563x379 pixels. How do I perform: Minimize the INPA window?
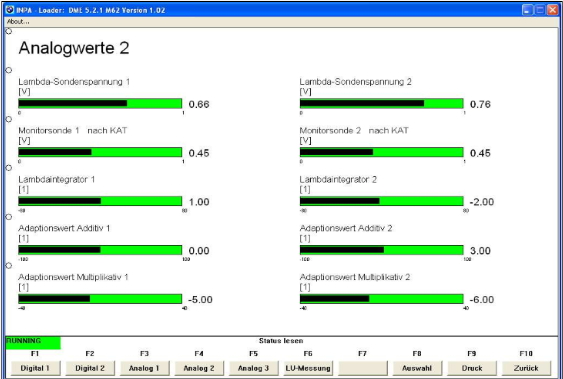click(527, 10)
